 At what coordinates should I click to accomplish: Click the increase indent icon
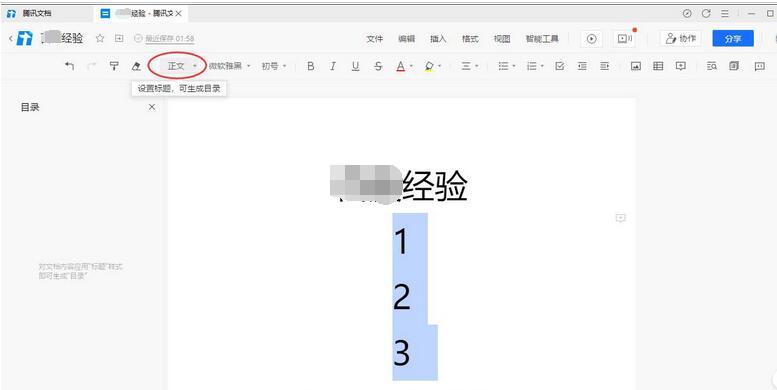pos(605,66)
